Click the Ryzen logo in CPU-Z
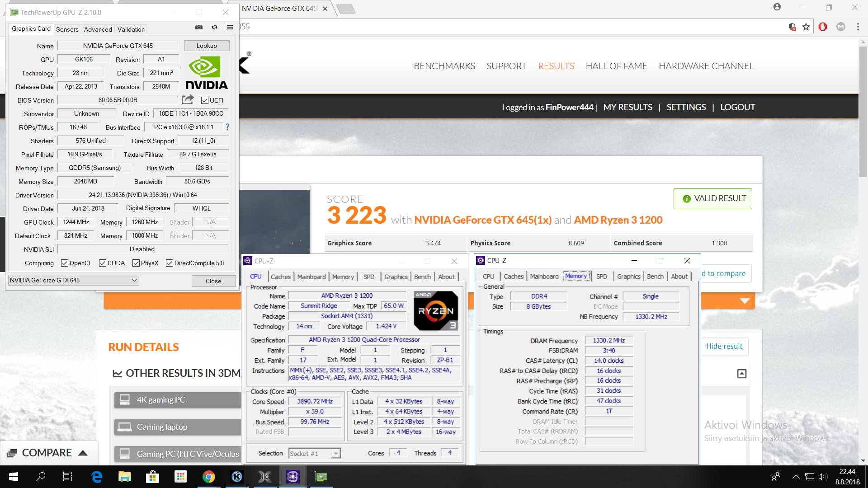The height and width of the screenshot is (488, 868). coord(436,310)
